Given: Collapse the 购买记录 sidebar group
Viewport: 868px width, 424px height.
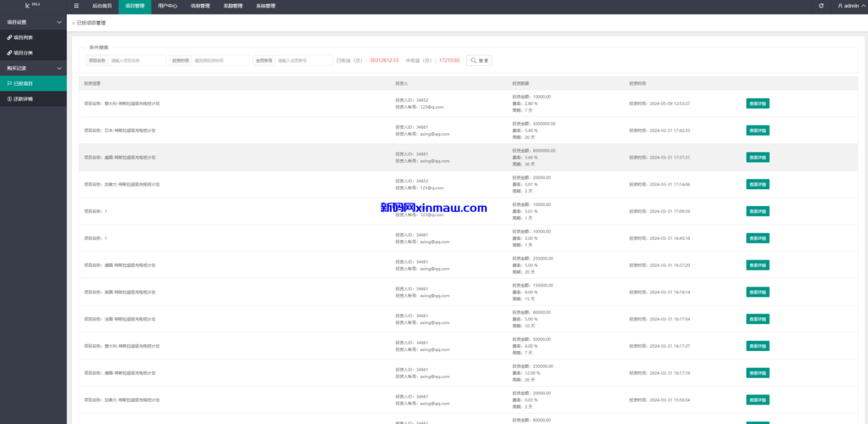Looking at the screenshot, I should click(58, 68).
